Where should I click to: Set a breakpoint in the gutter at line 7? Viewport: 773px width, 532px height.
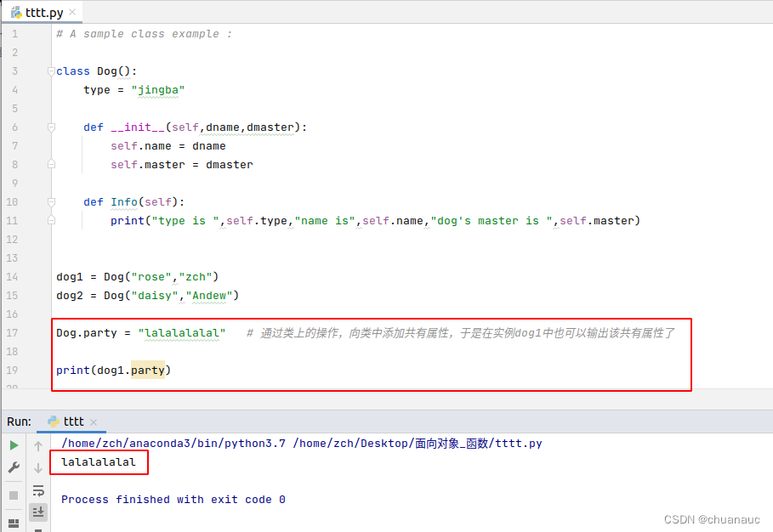click(x=38, y=145)
